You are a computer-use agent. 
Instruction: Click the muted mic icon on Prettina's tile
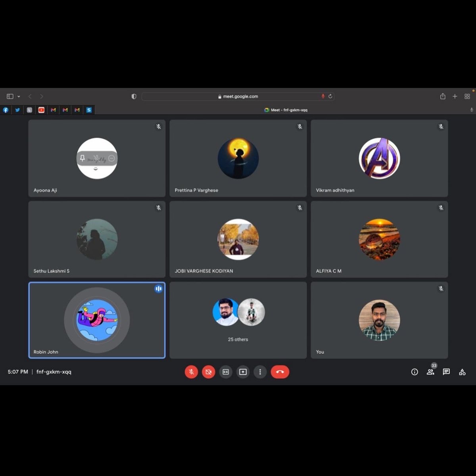300,127
